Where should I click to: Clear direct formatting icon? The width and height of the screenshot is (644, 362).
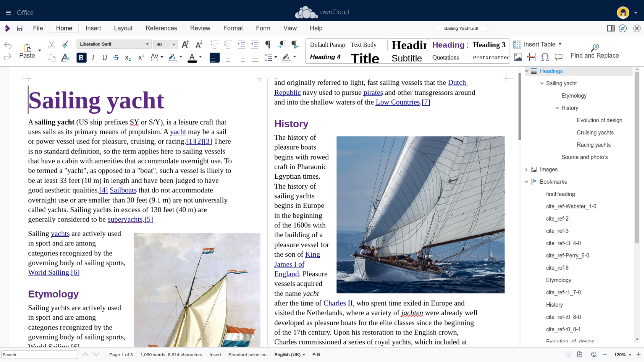tap(65, 58)
